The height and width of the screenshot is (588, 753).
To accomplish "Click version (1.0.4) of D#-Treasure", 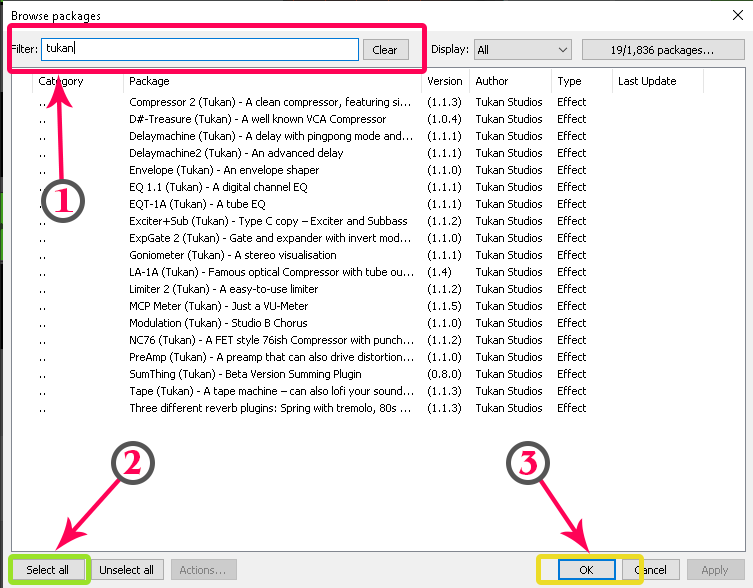I will pos(444,119).
